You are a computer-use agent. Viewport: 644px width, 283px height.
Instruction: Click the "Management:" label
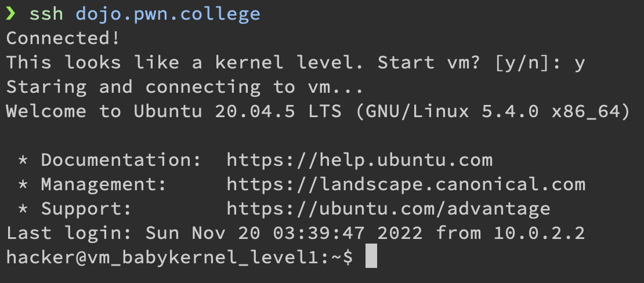(103, 185)
